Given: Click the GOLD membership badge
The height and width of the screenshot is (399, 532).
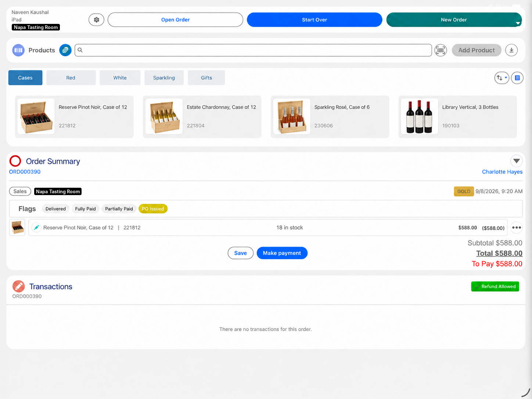Looking at the screenshot, I should tap(464, 191).
